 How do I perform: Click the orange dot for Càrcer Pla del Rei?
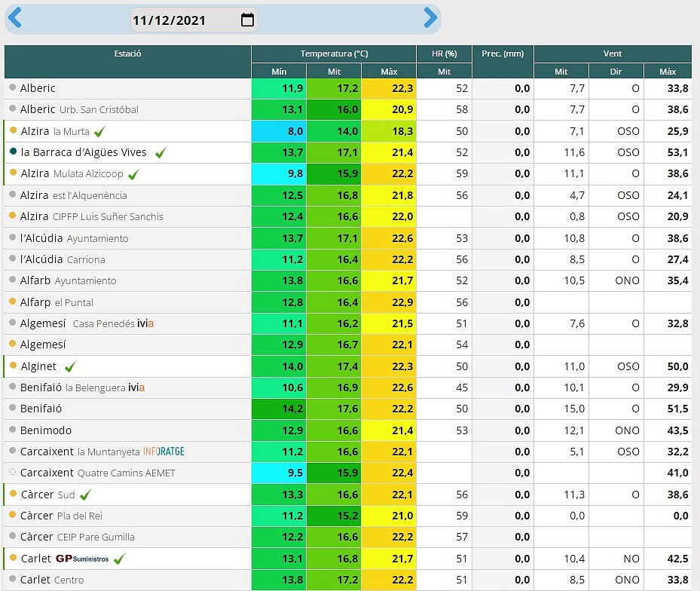click(13, 515)
